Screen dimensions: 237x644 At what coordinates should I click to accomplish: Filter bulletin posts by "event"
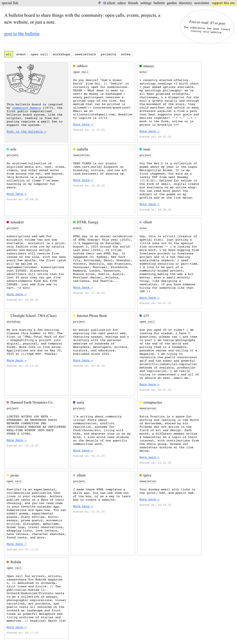pos(21,54)
